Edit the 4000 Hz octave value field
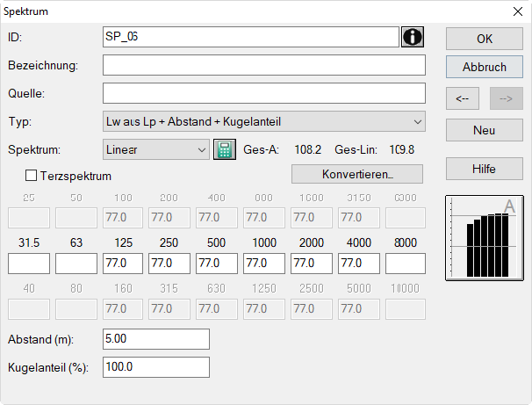This screenshot has width=532, height=405. [359, 264]
